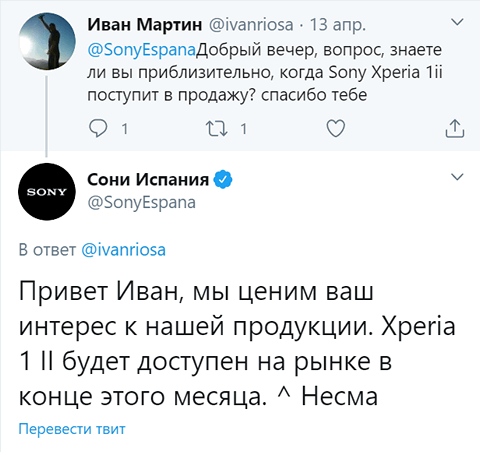Expand the chevron menu on Иван's tweet
This screenshot has height=452, width=480.
coord(457,22)
